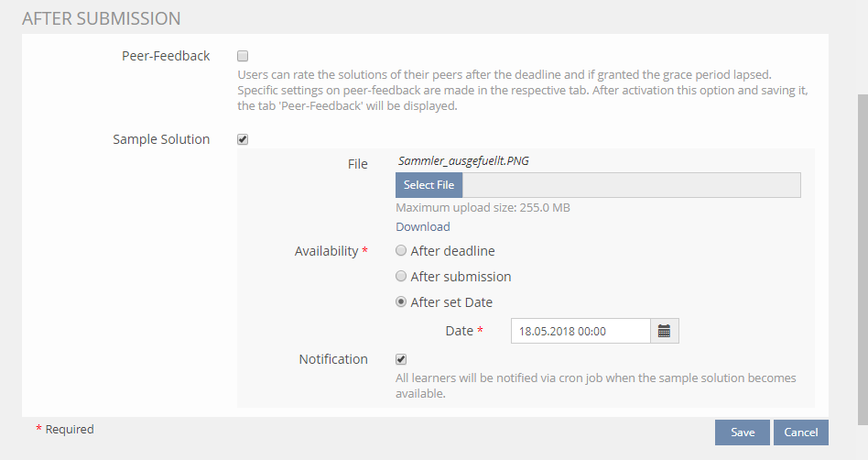Click the Sample Solution field label
Viewport: 868px width, 460px height.
(161, 140)
